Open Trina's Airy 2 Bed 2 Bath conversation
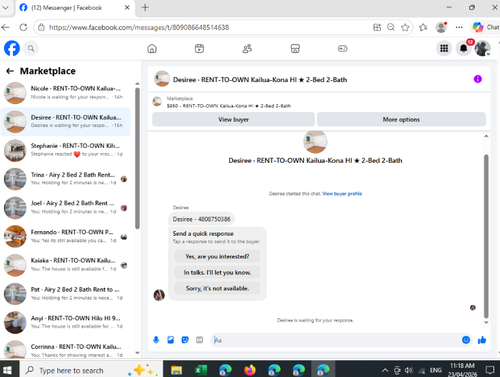This screenshot has height=377, width=500. [x=66, y=179]
